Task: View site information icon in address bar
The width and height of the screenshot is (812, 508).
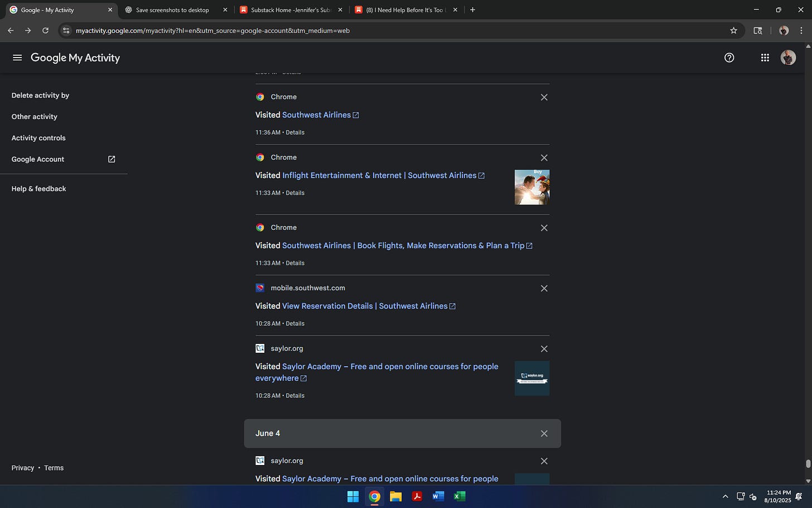Action: 66,31
